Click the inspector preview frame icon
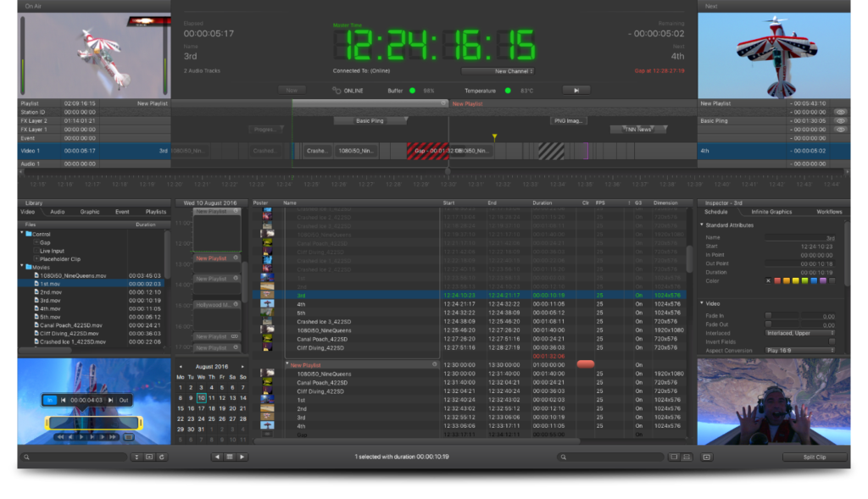868x499 pixels. point(707,457)
